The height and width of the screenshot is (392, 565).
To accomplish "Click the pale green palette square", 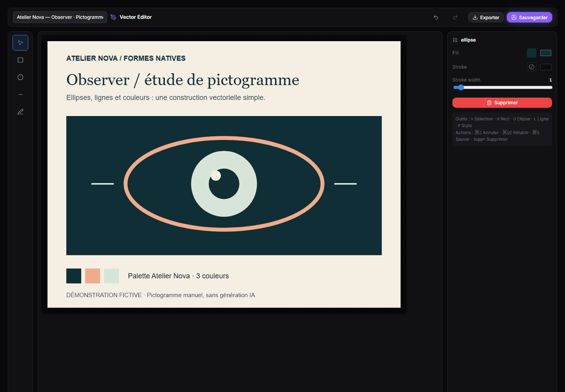I will point(111,276).
